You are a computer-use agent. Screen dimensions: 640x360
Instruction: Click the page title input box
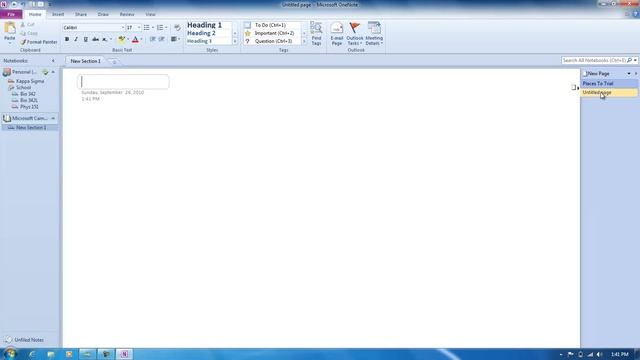tap(123, 82)
